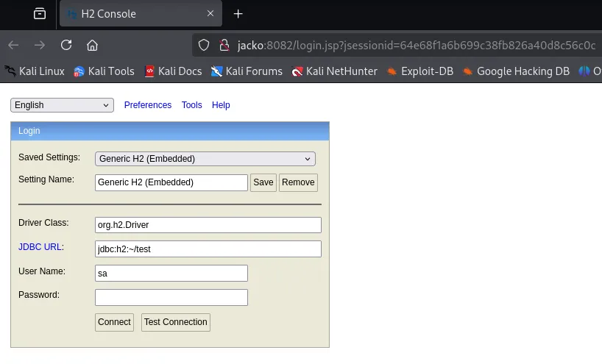Reload the page with the refresh icon
The width and height of the screenshot is (602, 364).
66,46
